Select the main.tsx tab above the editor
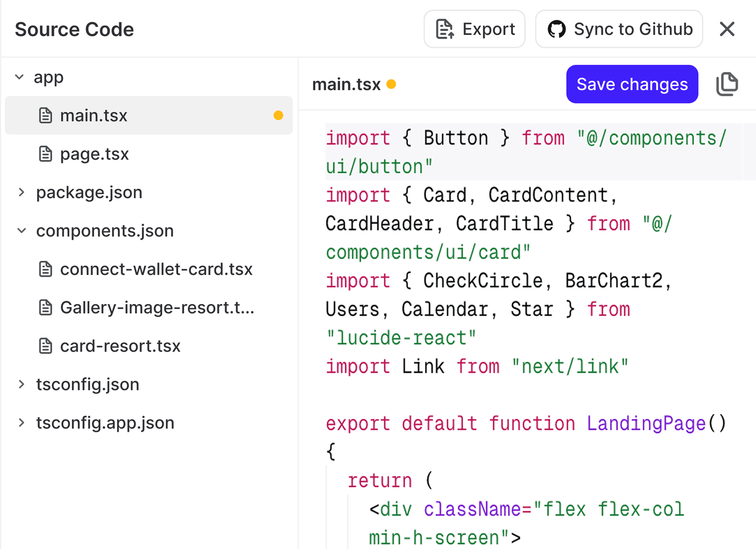 pos(346,84)
